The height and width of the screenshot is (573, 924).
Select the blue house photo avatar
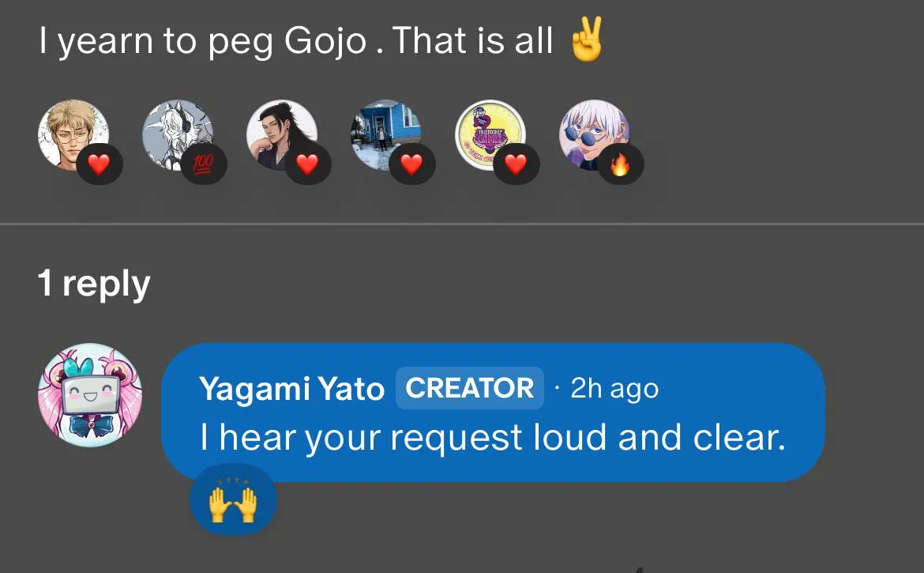(x=384, y=133)
